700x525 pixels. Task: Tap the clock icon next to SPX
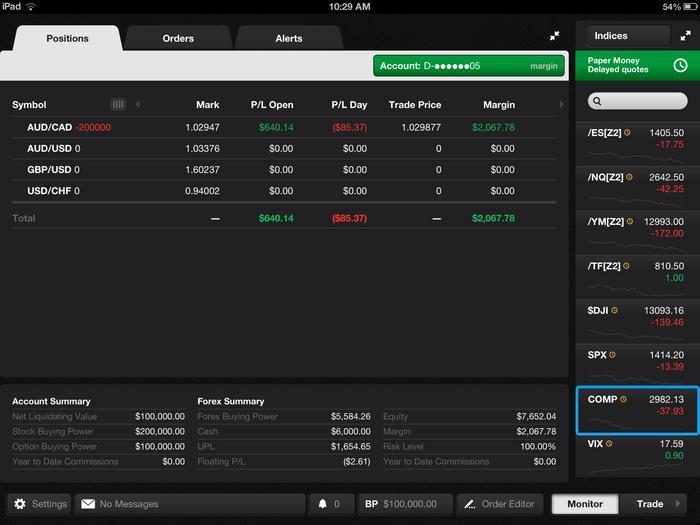pyautogui.click(x=613, y=355)
